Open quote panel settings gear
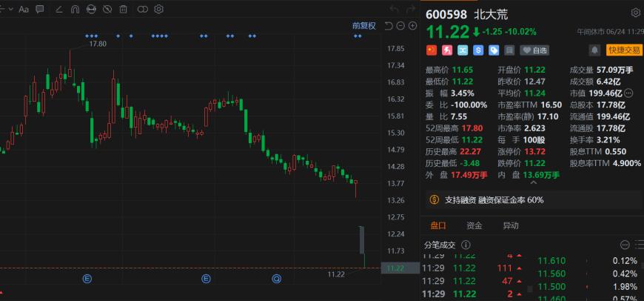644x301 pixels. tap(635, 13)
